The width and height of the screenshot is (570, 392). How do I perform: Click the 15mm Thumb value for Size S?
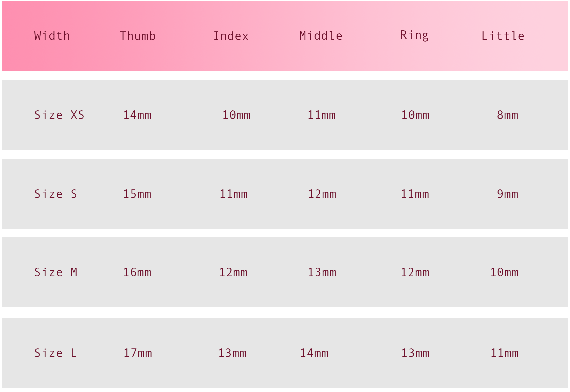point(137,194)
